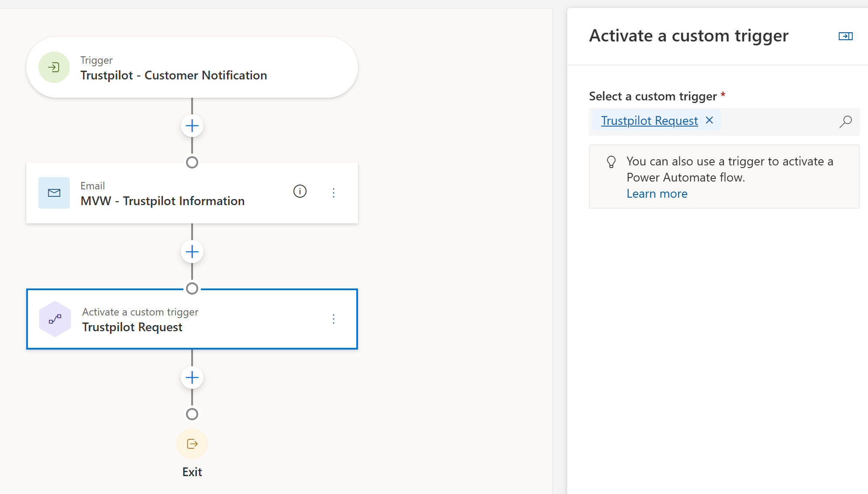The image size is (868, 494).
Task: Open more options on Trustpilot Request tile
Action: click(334, 319)
